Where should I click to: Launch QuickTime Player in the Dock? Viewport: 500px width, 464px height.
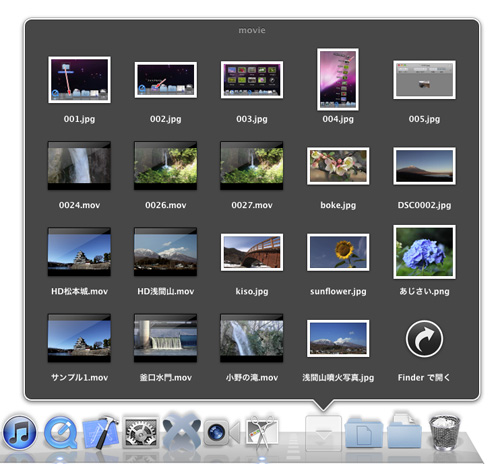point(61,433)
